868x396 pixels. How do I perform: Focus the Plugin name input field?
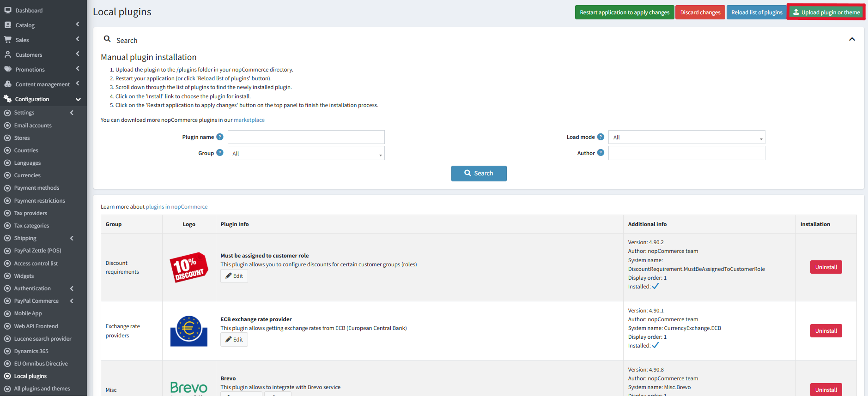click(x=306, y=137)
